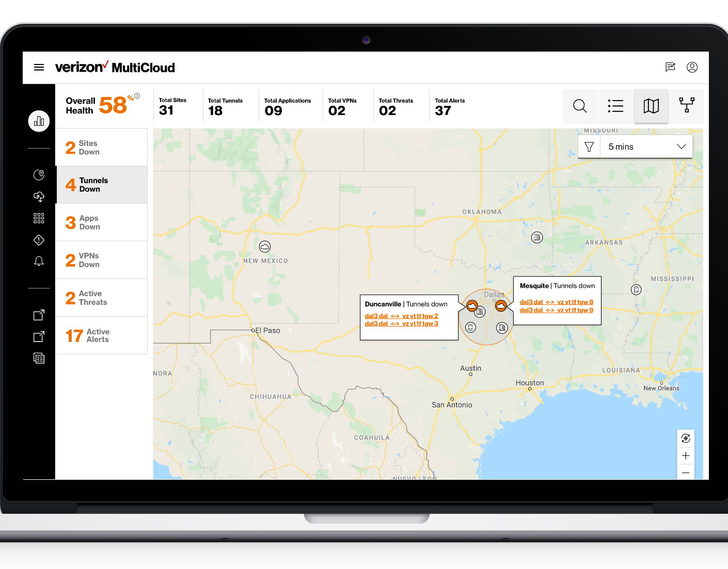Screen dimensions: 728x569
Task: Open tunnel link dal3 dal <-> vz vt tf tgw 2
Action: coord(401,316)
